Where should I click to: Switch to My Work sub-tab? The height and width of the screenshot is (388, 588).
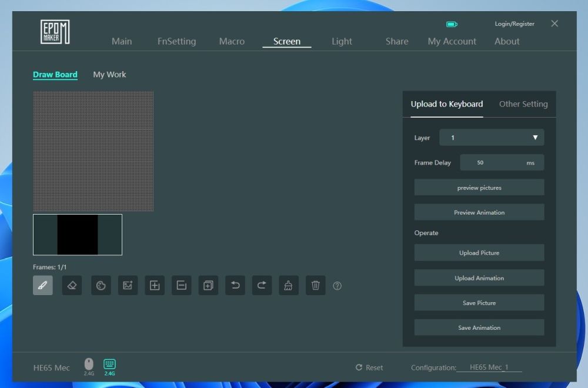[x=109, y=75]
